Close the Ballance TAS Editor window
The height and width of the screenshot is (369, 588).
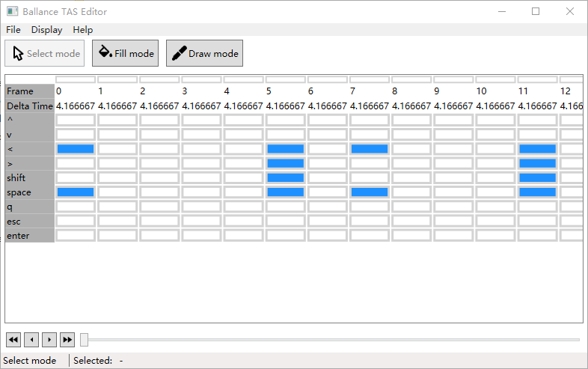point(569,11)
